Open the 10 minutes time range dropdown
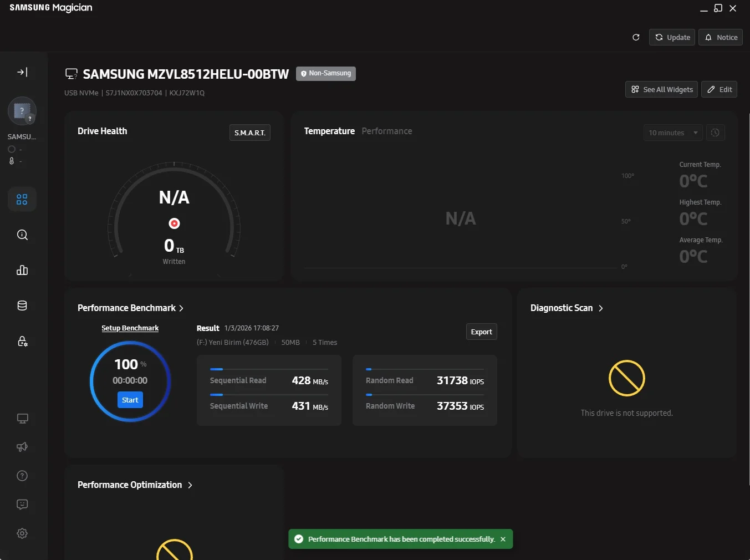The width and height of the screenshot is (750, 560). pyautogui.click(x=673, y=133)
